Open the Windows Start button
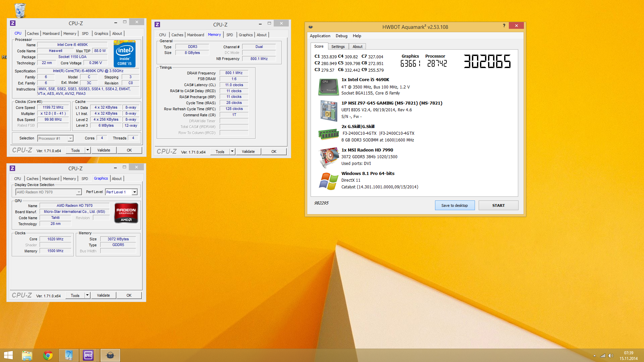644x362 pixels. click(8, 355)
